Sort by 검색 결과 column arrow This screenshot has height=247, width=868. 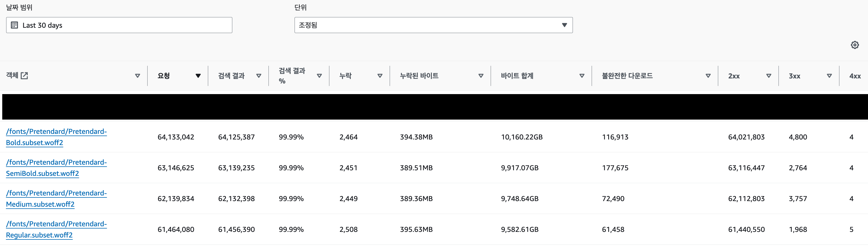click(259, 76)
